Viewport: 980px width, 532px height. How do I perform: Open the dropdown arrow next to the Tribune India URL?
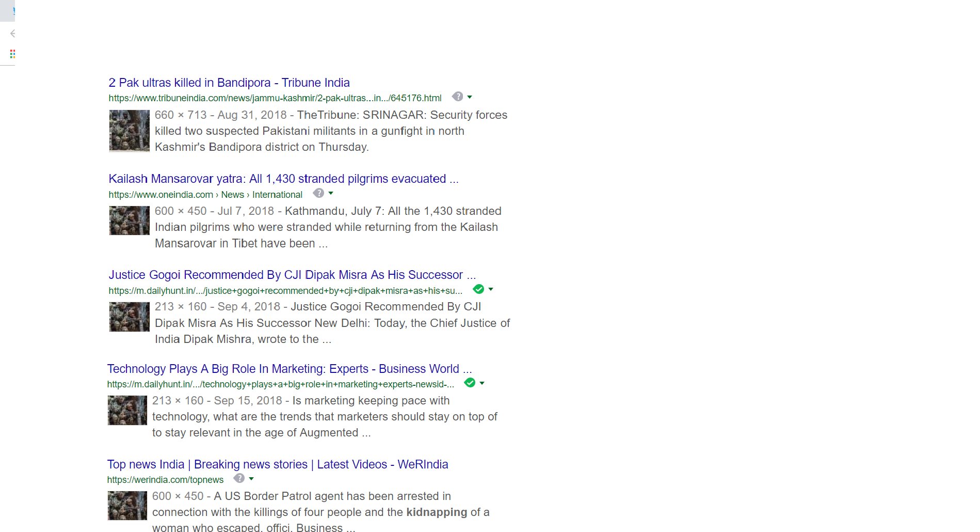pos(470,97)
